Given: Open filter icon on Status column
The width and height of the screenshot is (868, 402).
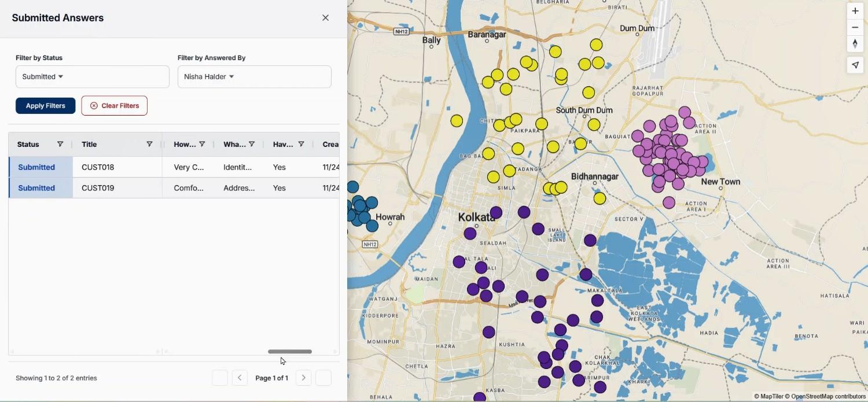Looking at the screenshot, I should point(60,145).
